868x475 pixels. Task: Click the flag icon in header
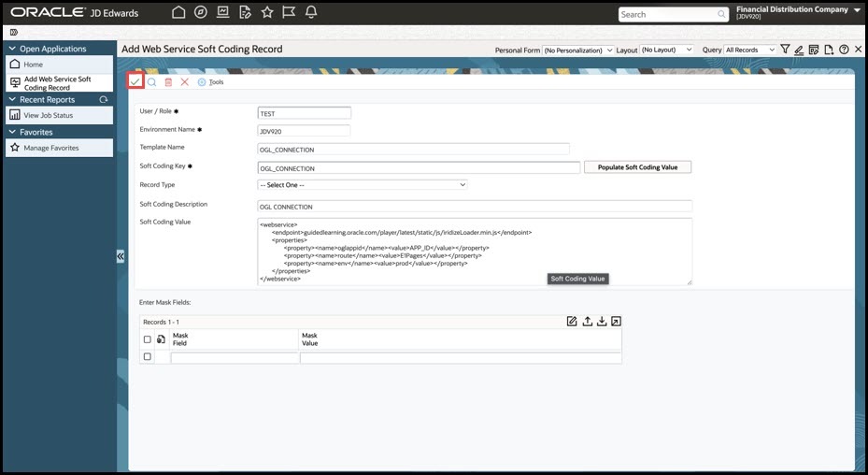pos(289,12)
